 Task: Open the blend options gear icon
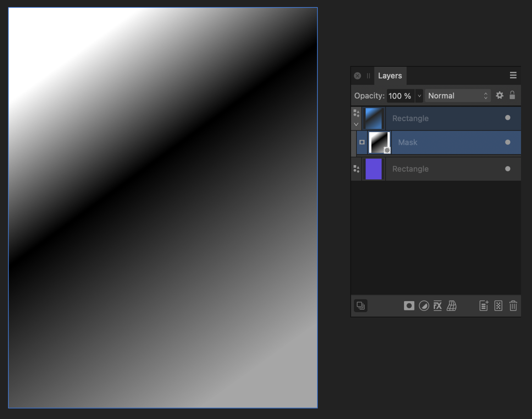coord(500,95)
